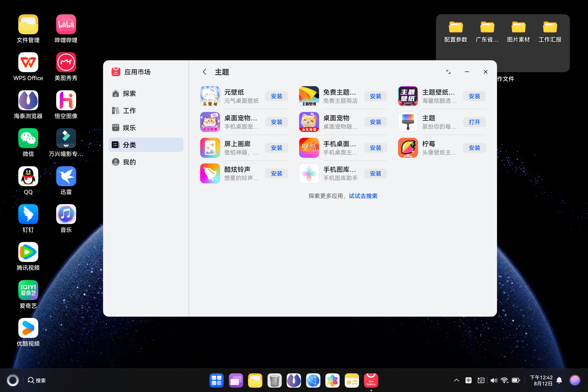
Task: Open the 手机图库 flower app icon
Action: [309, 174]
